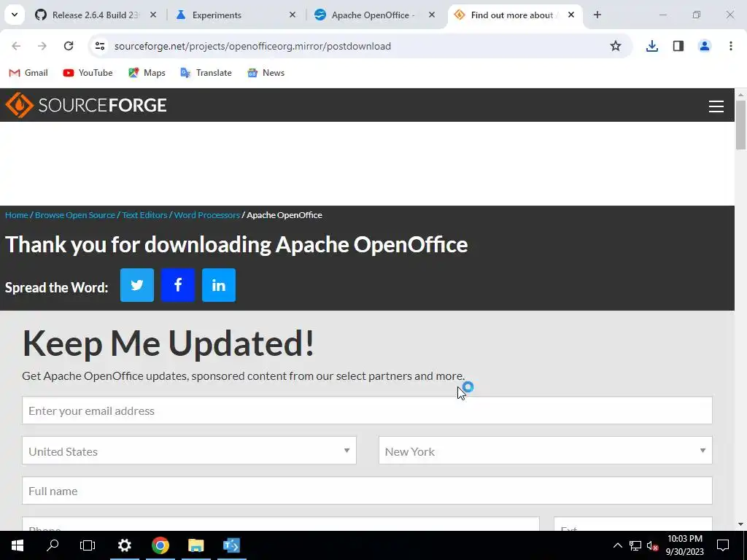Viewport: 747px width, 560px height.
Task: Open a new browser tab
Action: pyautogui.click(x=597, y=15)
